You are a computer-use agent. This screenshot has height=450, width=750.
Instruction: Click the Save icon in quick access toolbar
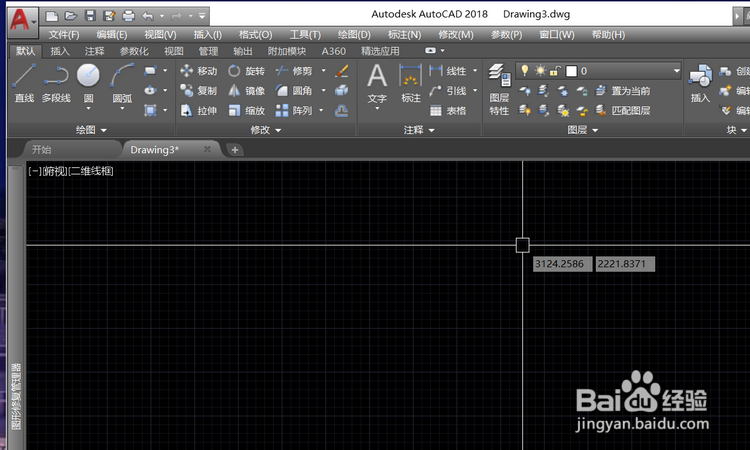(x=90, y=16)
